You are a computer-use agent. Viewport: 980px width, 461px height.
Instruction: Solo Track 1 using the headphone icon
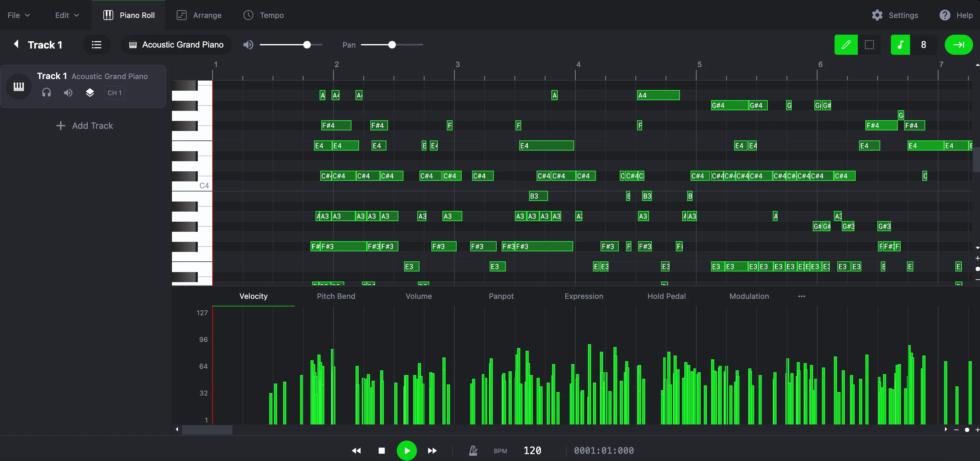point(46,93)
